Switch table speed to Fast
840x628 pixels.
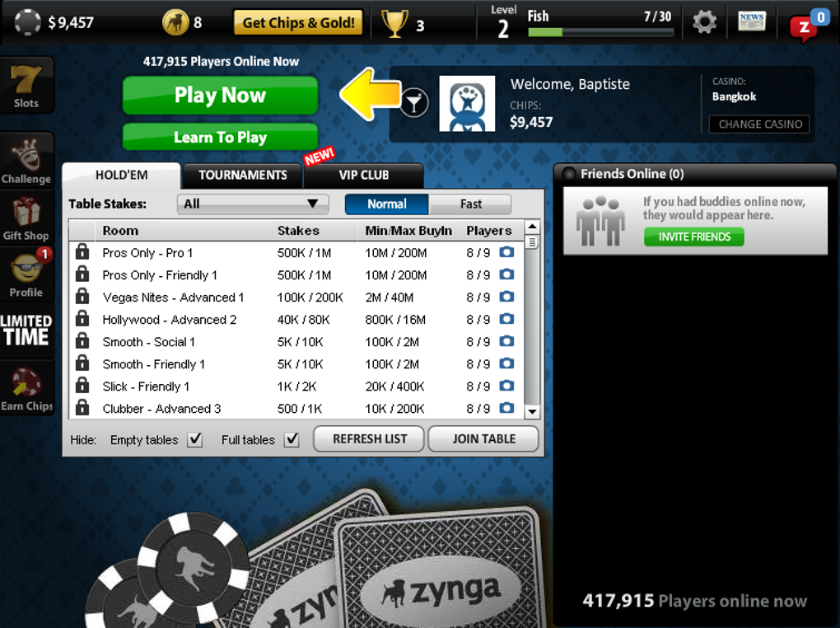tap(470, 204)
